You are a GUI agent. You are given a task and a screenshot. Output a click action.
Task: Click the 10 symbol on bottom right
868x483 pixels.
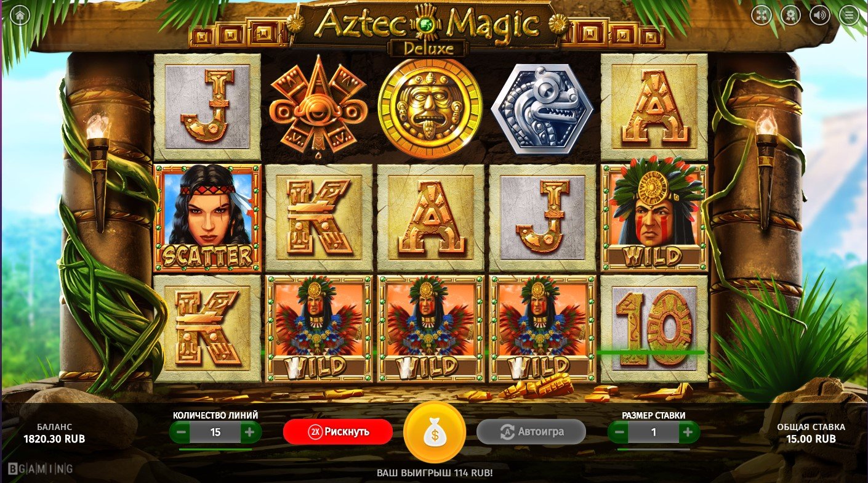(654, 328)
